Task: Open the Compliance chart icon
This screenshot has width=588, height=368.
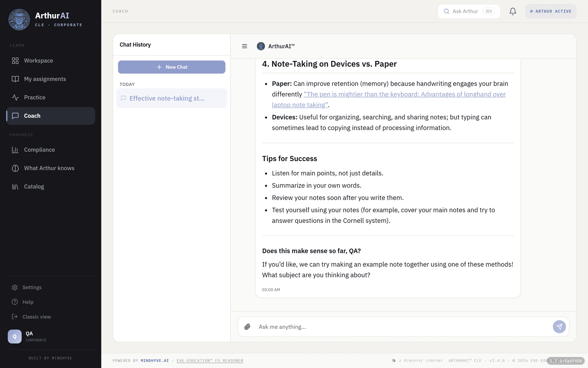Action: tap(15, 150)
